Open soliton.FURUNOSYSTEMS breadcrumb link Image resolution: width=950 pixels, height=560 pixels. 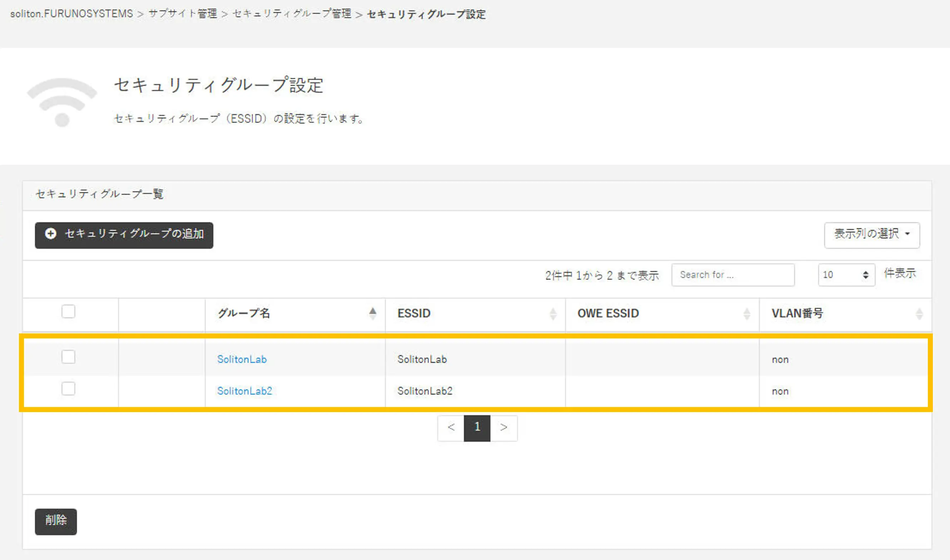(x=72, y=14)
